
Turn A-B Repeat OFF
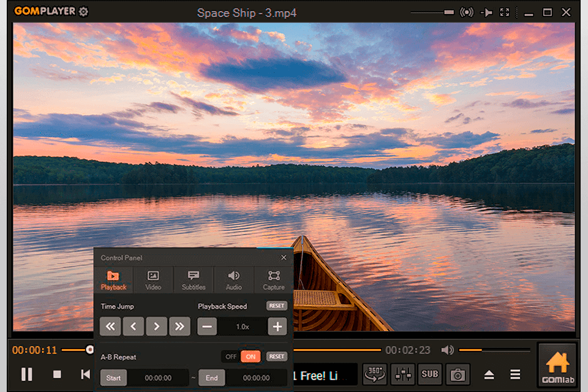click(x=231, y=356)
